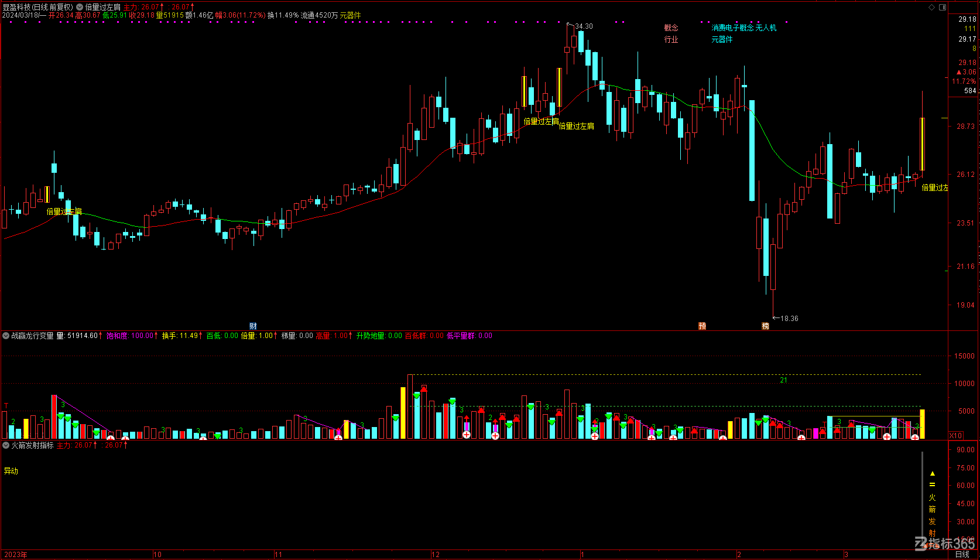
Task: Click month 3 on the time axis
Action: [846, 554]
